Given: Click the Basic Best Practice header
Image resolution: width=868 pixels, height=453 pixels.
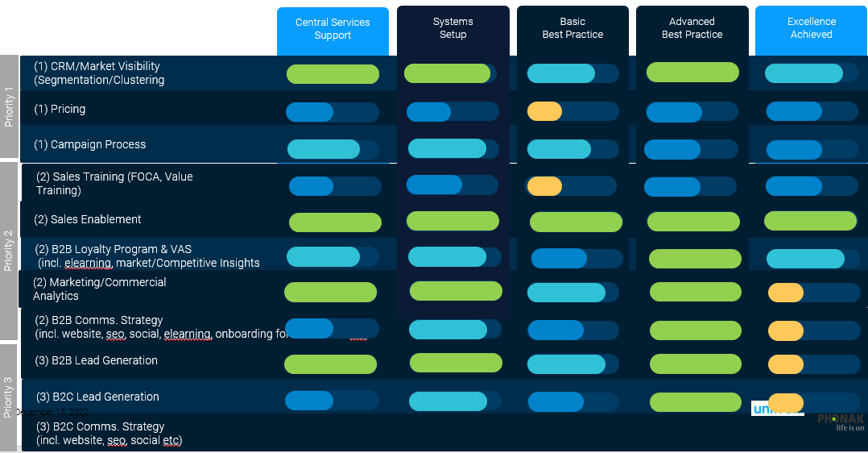Looking at the screenshot, I should pyautogui.click(x=572, y=29).
